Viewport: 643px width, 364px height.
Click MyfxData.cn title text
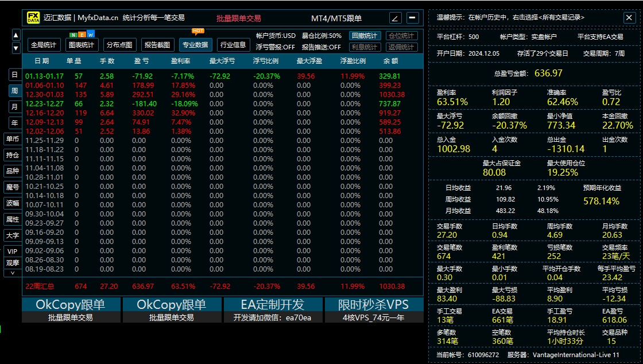pos(98,18)
